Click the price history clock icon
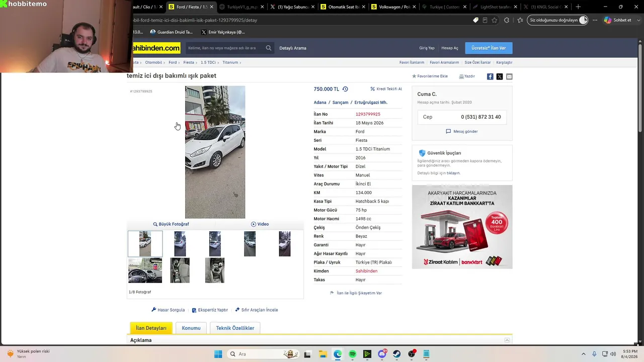The image size is (644, 362). click(345, 89)
